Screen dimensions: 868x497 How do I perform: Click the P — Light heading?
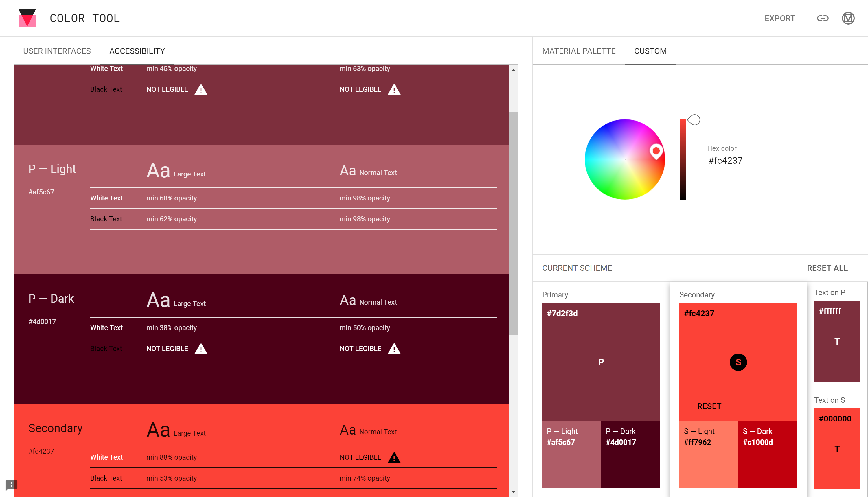52,169
